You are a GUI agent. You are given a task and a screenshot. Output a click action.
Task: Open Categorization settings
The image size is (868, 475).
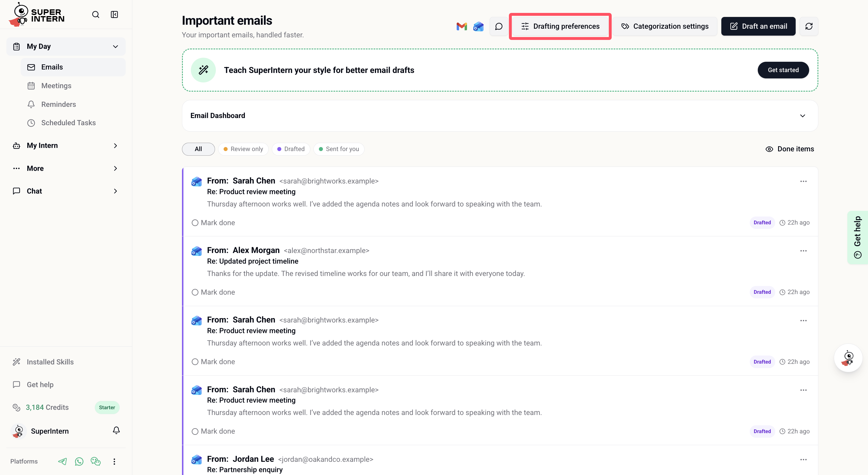(665, 26)
